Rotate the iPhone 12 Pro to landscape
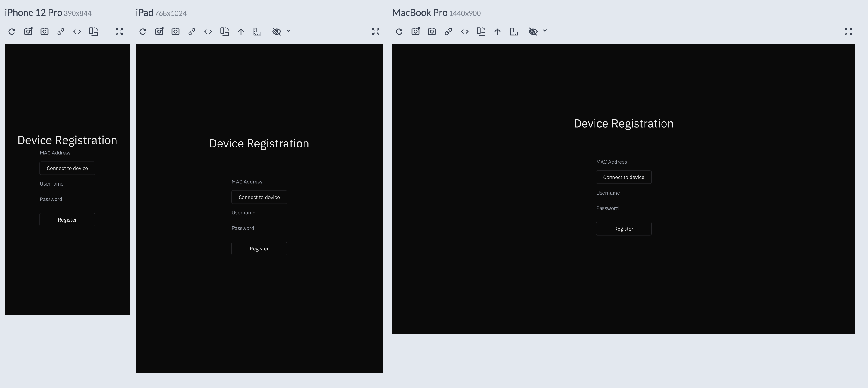 pos(93,31)
